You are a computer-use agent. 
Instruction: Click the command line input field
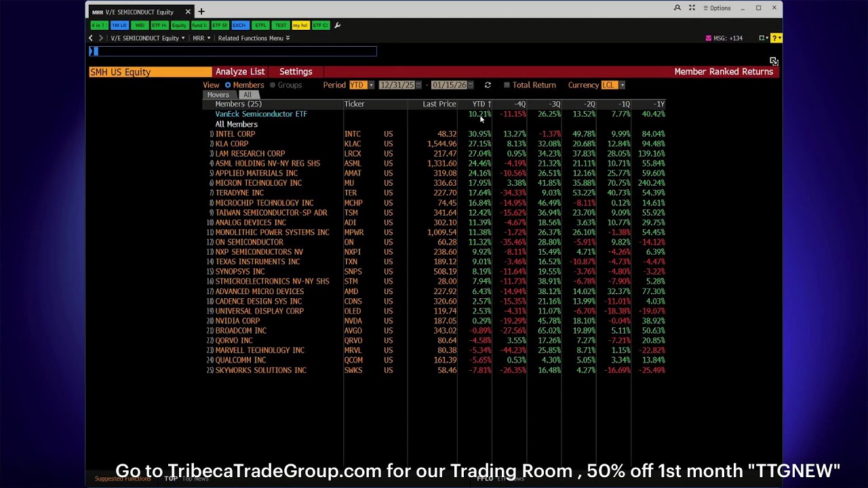point(233,52)
